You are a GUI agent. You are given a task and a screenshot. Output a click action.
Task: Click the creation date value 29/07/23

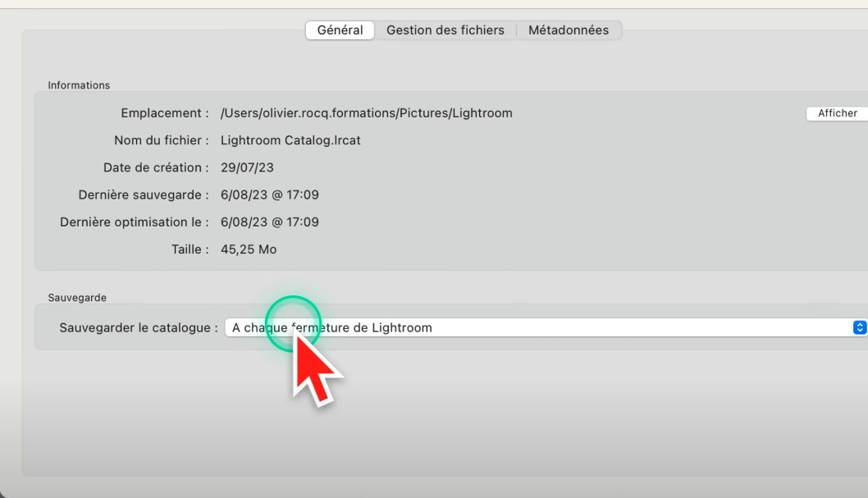tap(247, 167)
